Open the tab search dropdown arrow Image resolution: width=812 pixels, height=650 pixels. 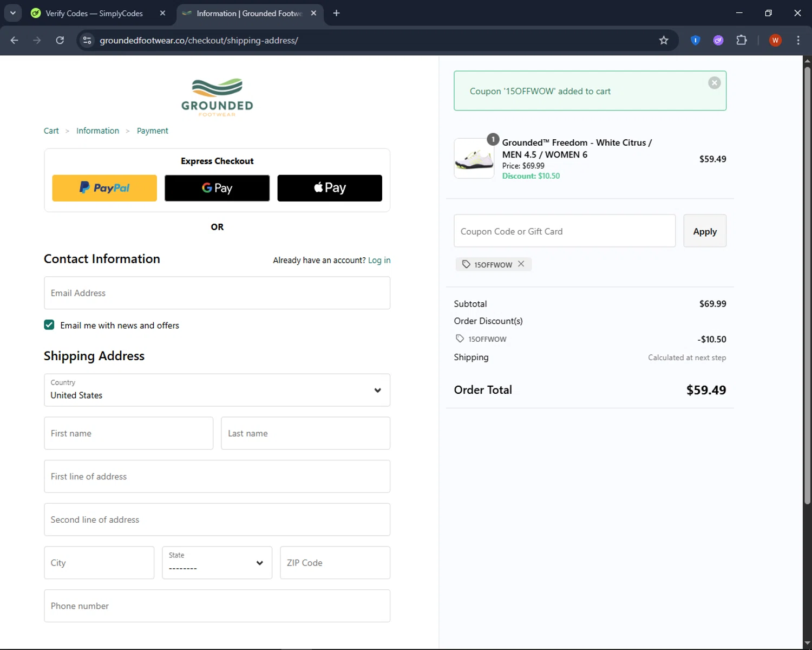[x=13, y=13]
